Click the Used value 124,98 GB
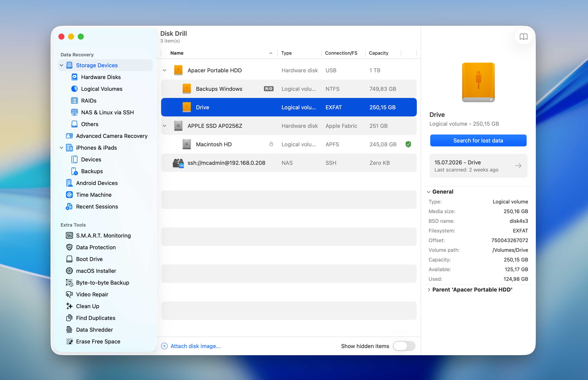This screenshot has height=380, width=588. 516,279
